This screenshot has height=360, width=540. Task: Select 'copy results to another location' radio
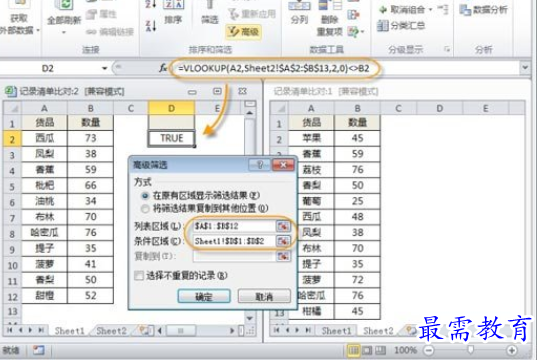tap(145, 208)
